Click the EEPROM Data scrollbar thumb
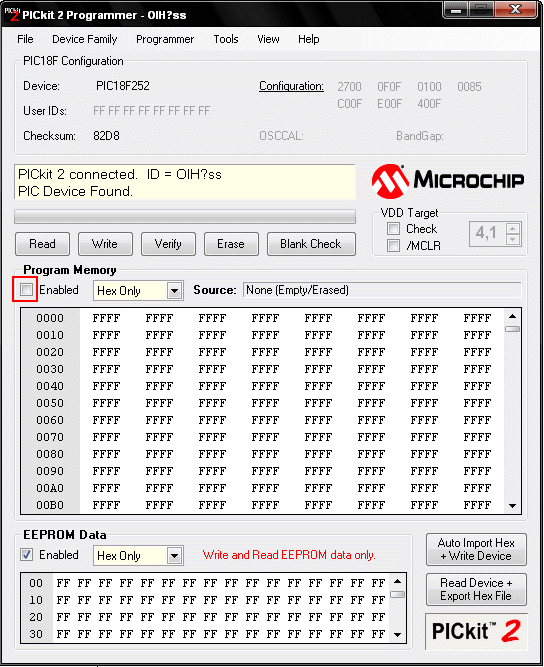 (397, 594)
